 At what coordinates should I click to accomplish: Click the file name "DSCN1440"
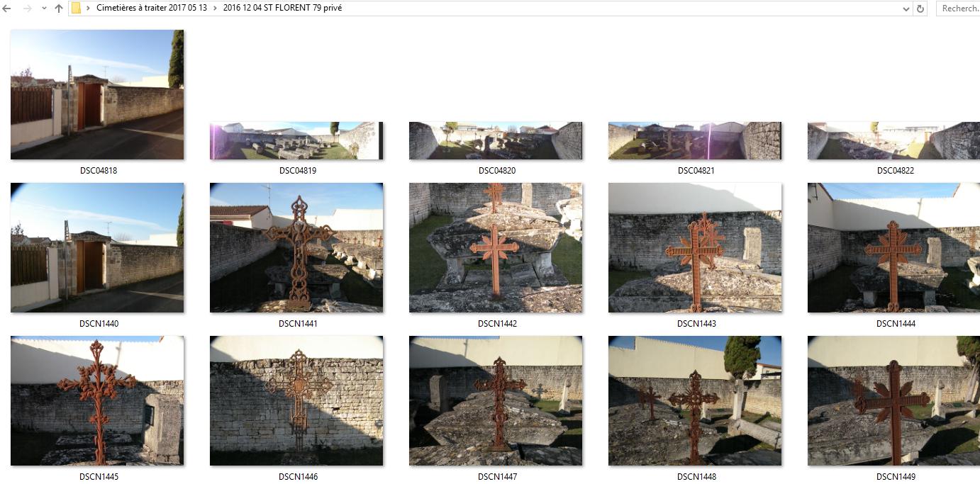[x=99, y=324]
